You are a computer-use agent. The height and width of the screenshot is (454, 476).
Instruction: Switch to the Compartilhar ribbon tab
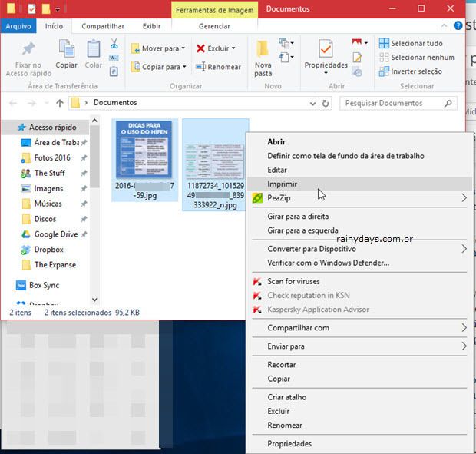click(x=102, y=26)
